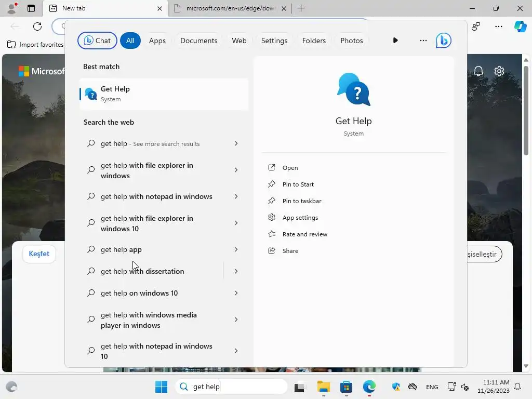The height and width of the screenshot is (399, 532).
Task: Click the Edge profile icon
Action: coord(12,8)
